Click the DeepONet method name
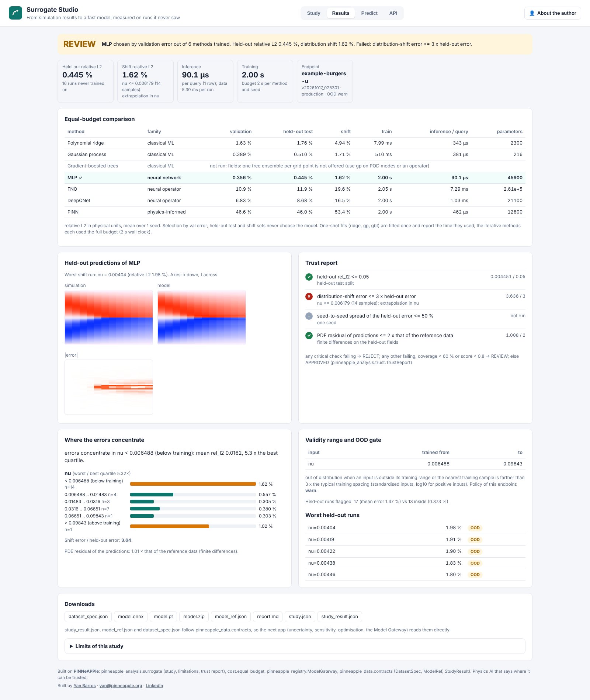The height and width of the screenshot is (700, 590). pyautogui.click(x=79, y=201)
